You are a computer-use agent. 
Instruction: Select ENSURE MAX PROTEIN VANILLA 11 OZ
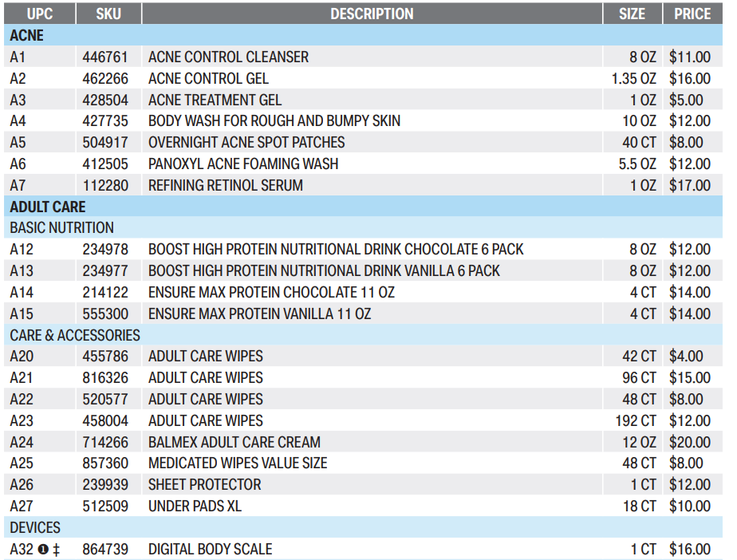[259, 314]
